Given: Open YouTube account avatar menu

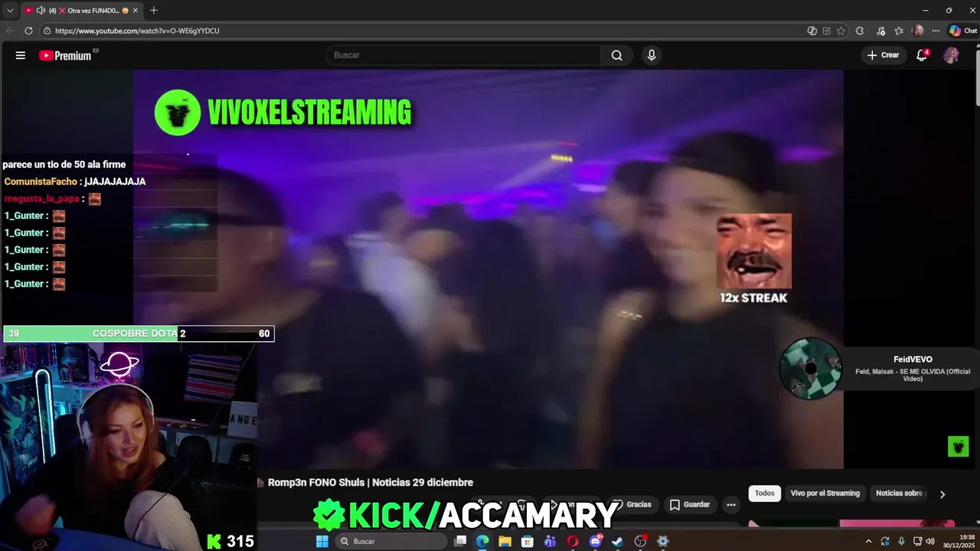Looking at the screenshot, I should (951, 55).
